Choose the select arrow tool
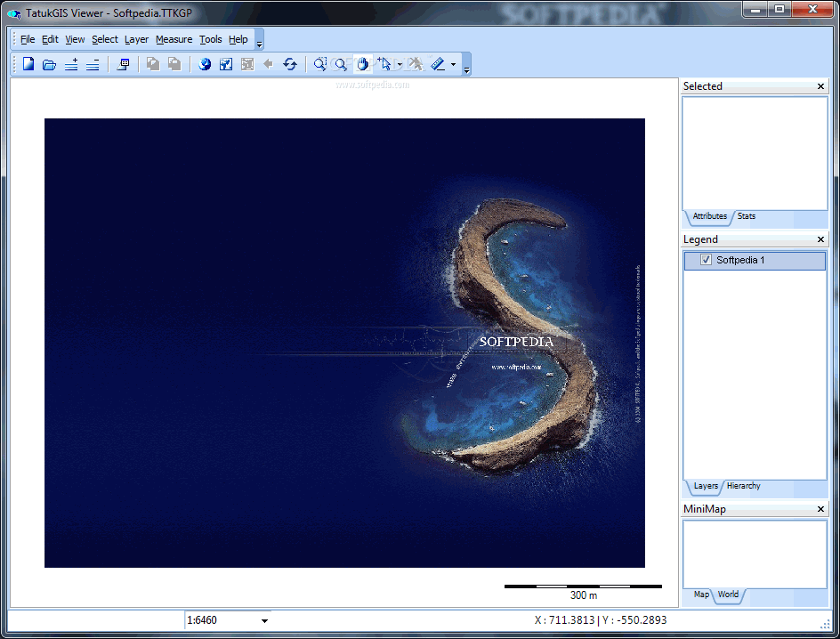This screenshot has height=639, width=840. [384, 64]
